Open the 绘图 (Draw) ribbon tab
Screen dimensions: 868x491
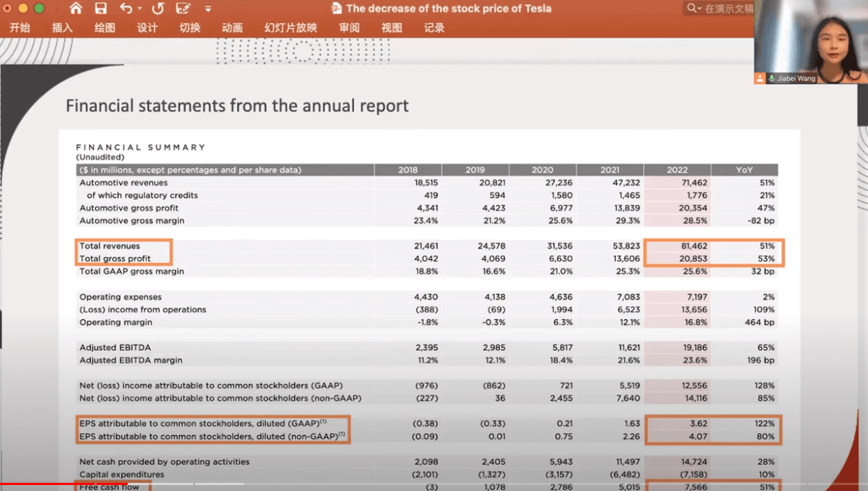[x=105, y=28]
